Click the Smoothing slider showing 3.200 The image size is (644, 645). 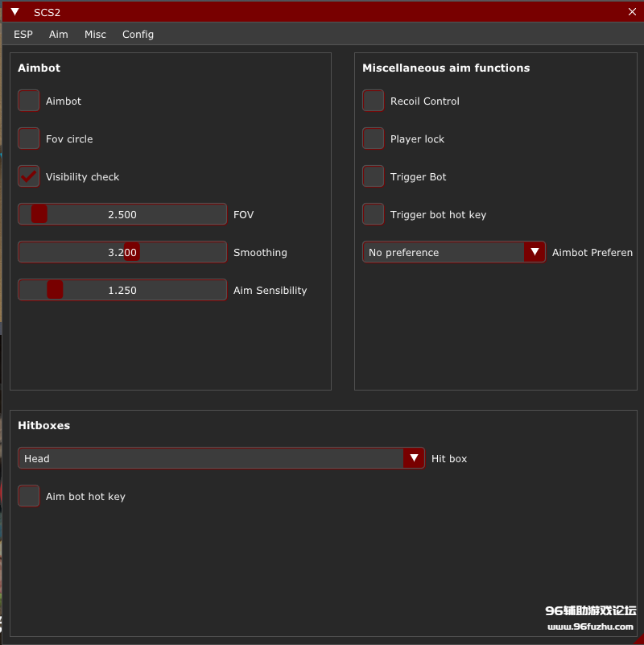tap(122, 252)
